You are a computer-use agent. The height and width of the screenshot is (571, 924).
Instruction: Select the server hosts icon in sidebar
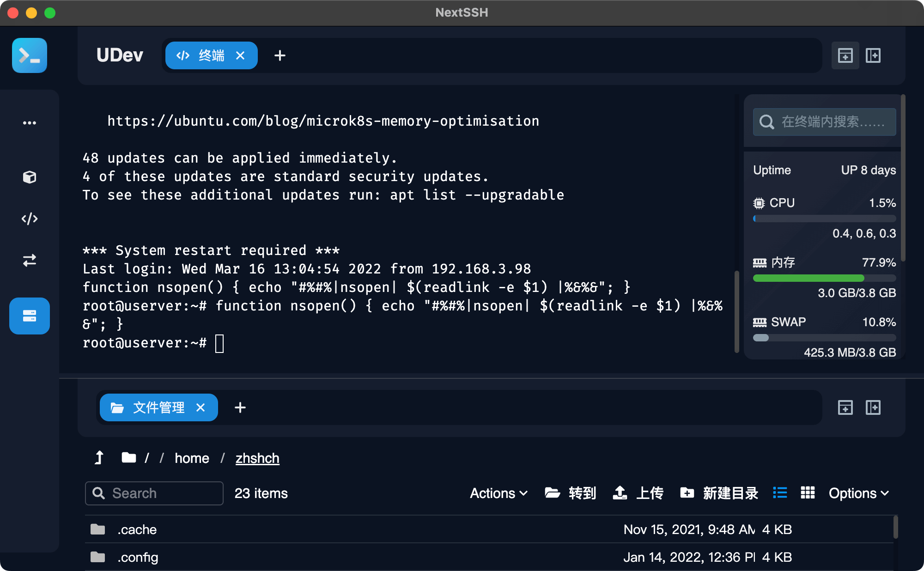click(x=30, y=316)
